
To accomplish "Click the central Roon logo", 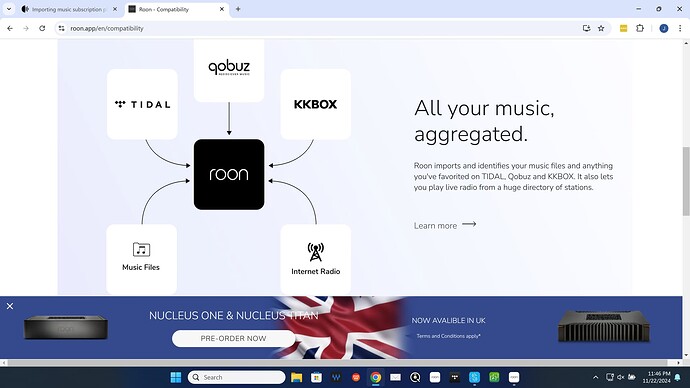I will pyautogui.click(x=229, y=174).
